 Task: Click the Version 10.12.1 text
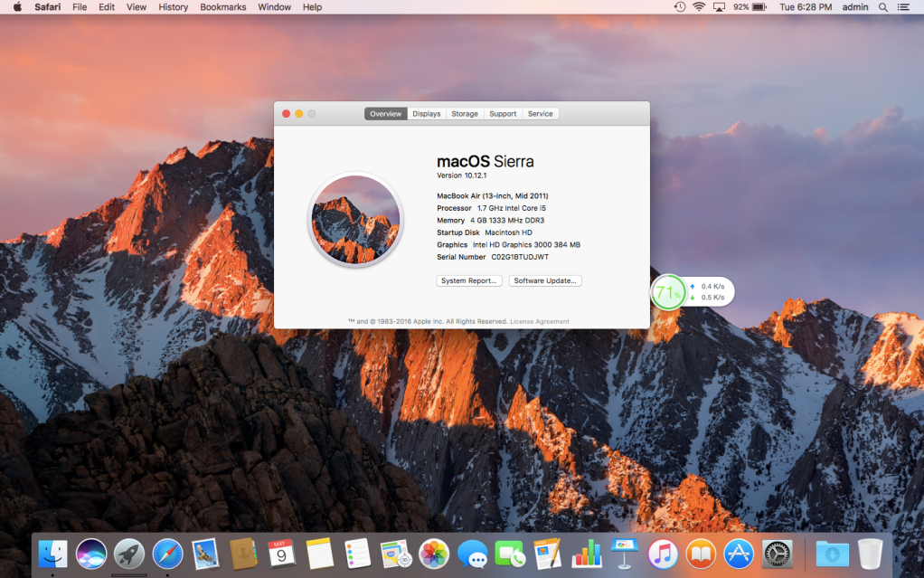pyautogui.click(x=461, y=175)
